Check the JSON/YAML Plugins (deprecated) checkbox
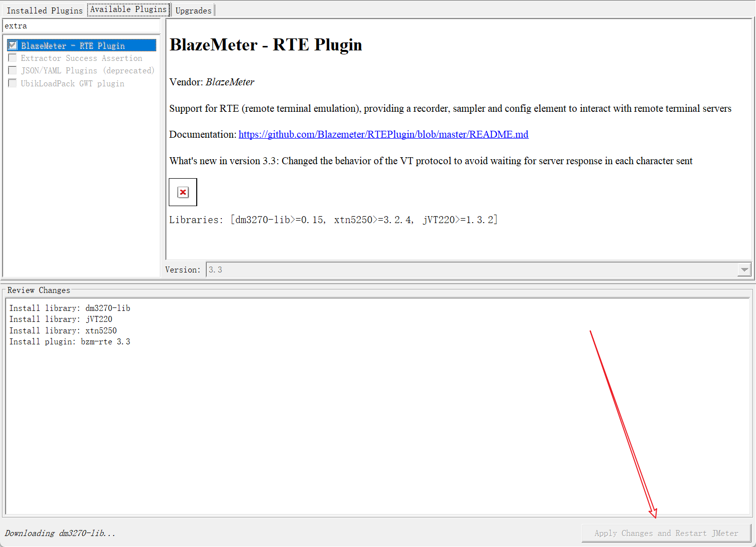 click(12, 70)
